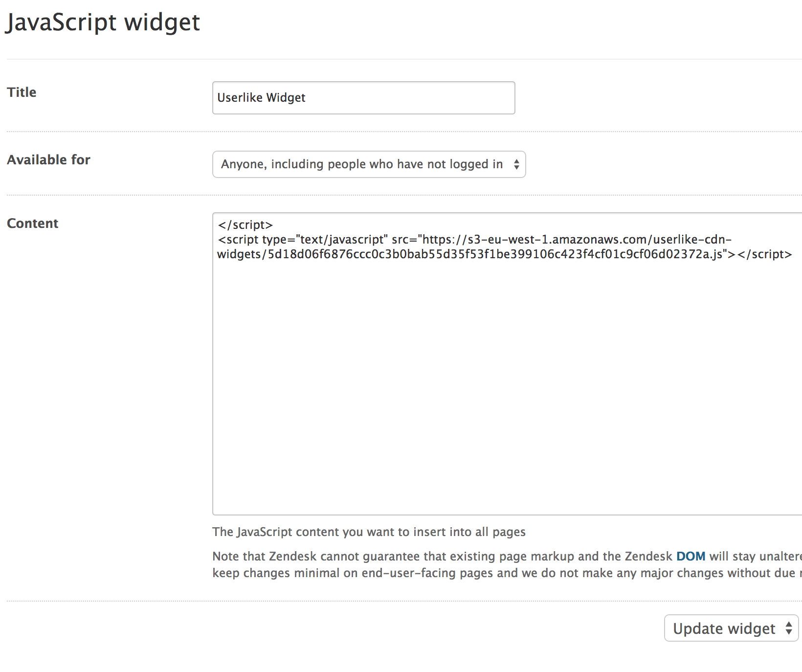Open the Available for dropdown
This screenshot has height=672, width=802.
(369, 164)
